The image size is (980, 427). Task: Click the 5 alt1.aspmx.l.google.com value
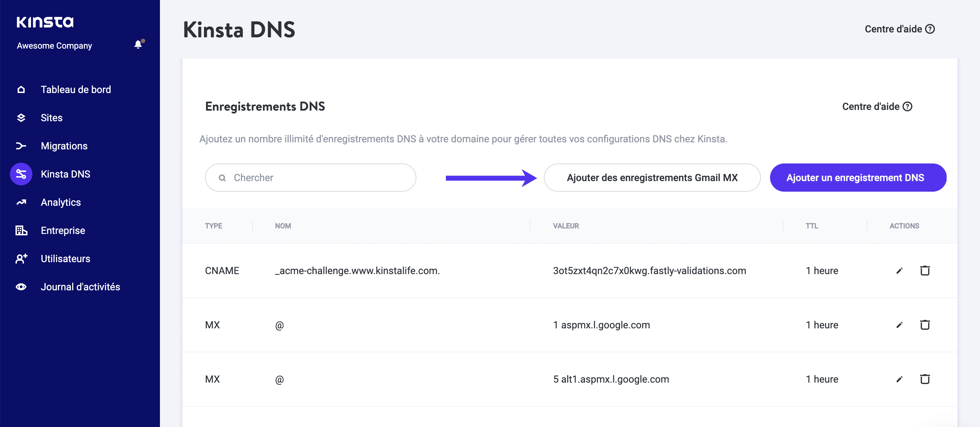click(x=611, y=379)
